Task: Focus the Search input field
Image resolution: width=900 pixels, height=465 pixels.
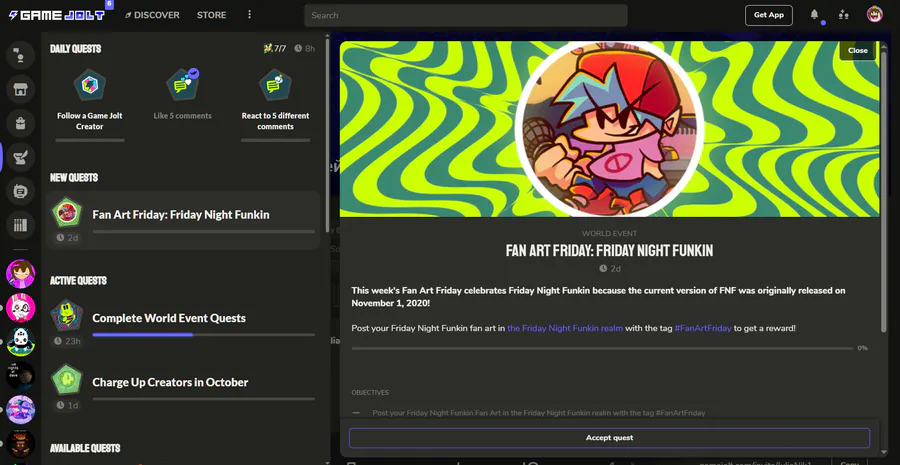Action: coord(465,16)
